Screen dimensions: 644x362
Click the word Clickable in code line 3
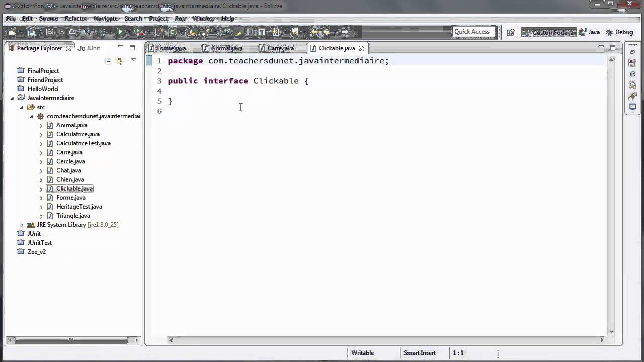276,81
